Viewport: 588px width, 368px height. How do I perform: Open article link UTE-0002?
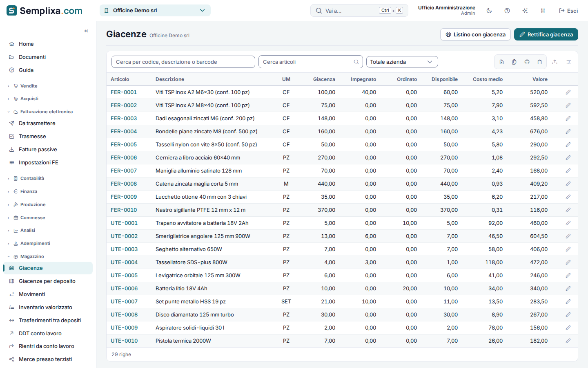(x=124, y=236)
